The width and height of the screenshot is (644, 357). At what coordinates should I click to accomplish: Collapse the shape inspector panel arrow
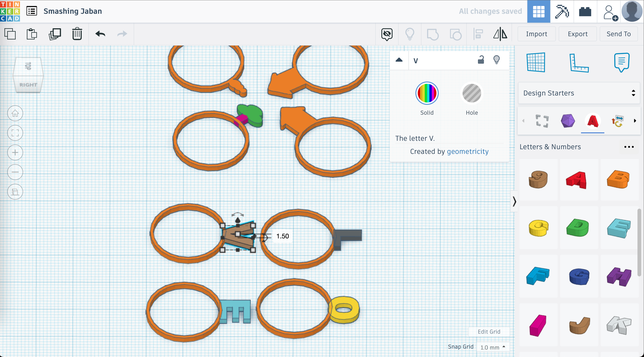click(399, 60)
